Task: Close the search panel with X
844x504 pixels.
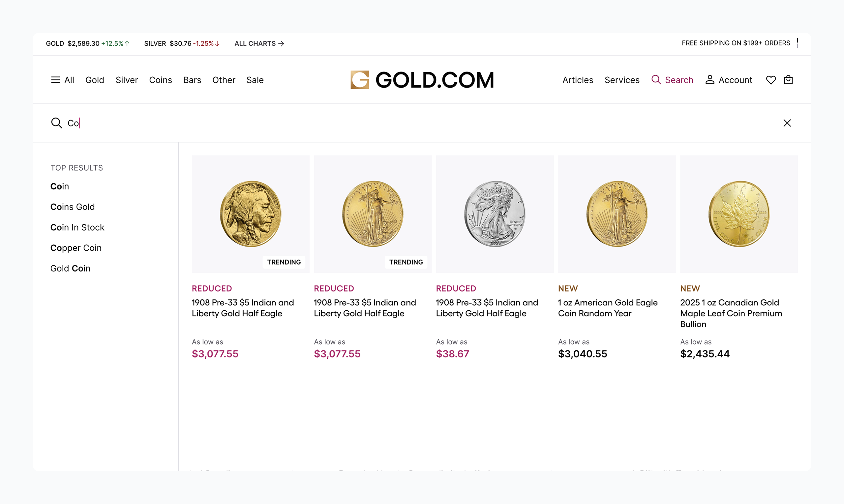Action: pyautogui.click(x=787, y=123)
